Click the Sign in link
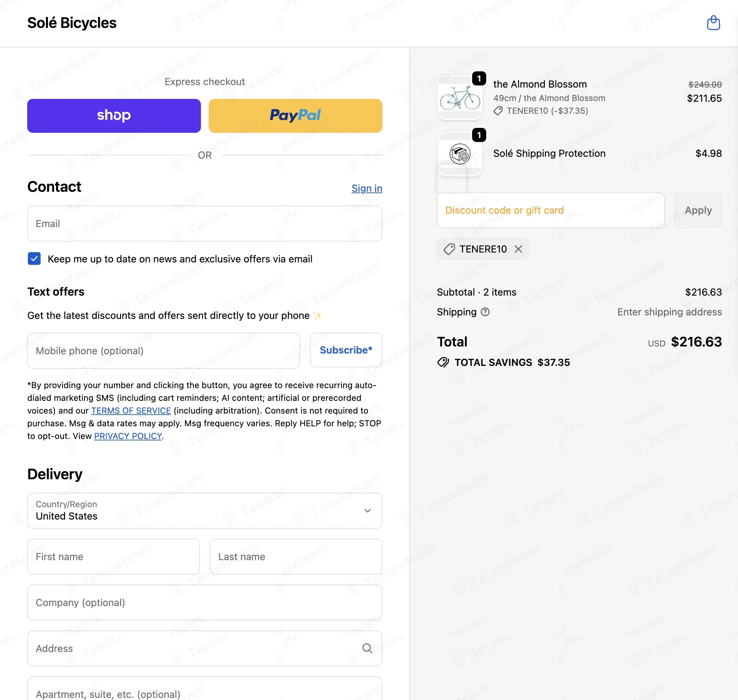 pos(367,189)
